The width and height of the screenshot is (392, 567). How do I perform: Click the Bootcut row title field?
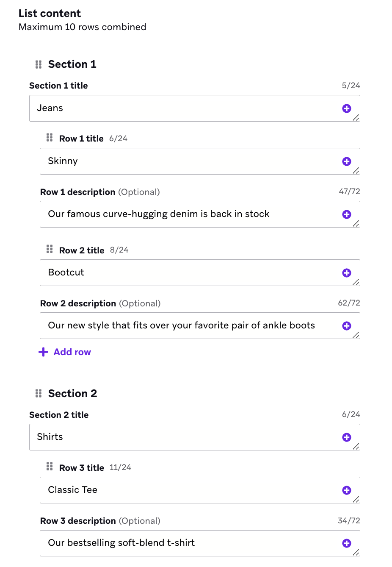click(200, 273)
